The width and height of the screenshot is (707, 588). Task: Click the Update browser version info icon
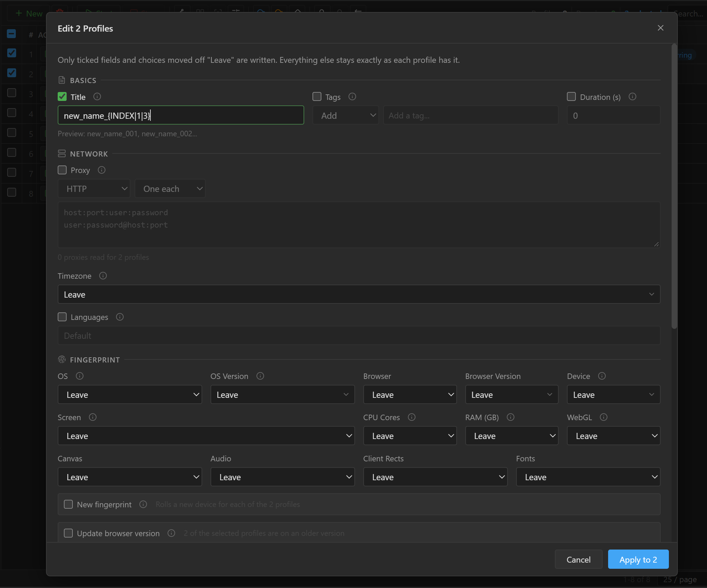click(171, 533)
